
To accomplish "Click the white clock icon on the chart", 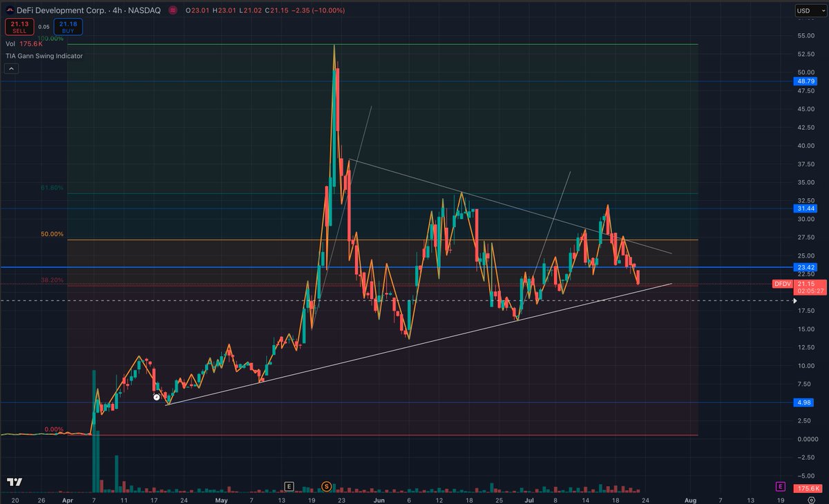I will pyautogui.click(x=157, y=397).
